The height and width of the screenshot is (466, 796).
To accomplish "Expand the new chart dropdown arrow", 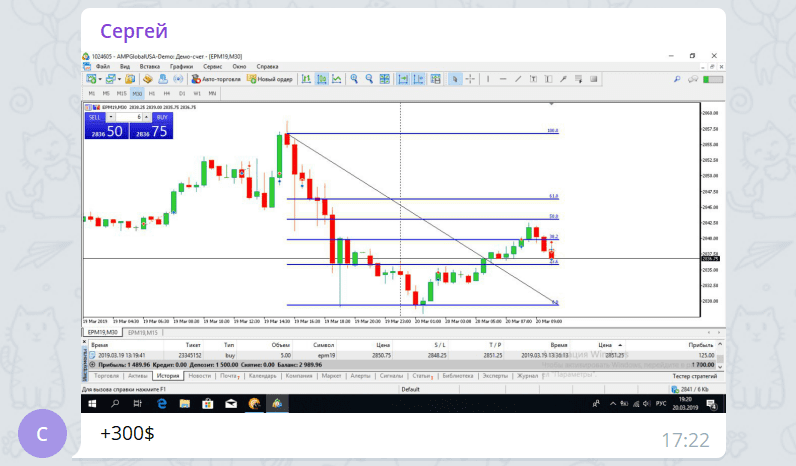I will (101, 79).
